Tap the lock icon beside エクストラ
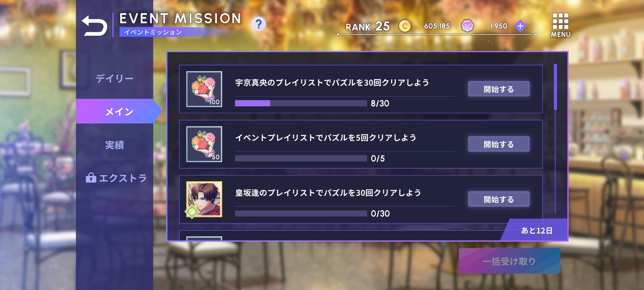Viewport: 644px width, 290px height. point(91,178)
